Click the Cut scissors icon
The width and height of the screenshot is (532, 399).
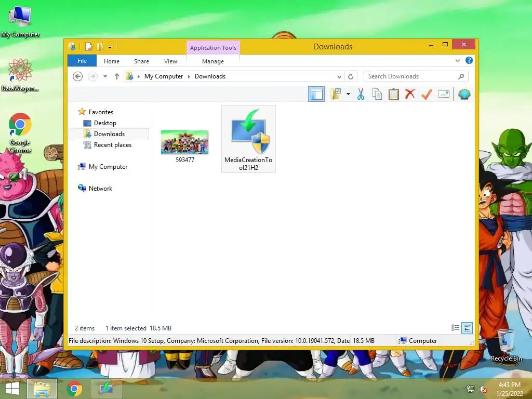coord(361,94)
